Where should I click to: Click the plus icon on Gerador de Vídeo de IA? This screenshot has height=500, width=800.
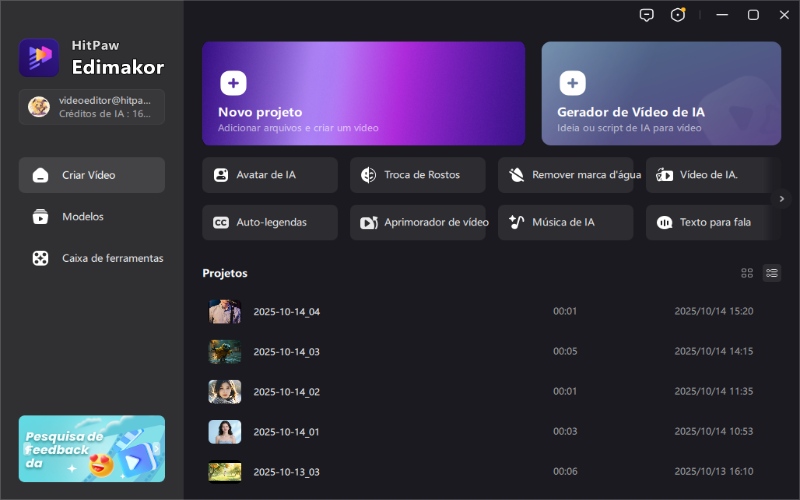tap(572, 83)
